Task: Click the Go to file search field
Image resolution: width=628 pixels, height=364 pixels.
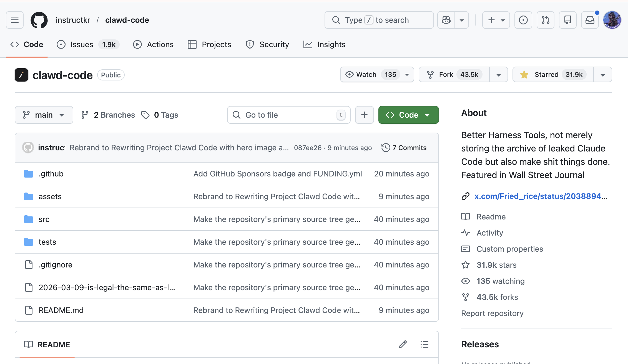Action: [x=289, y=115]
